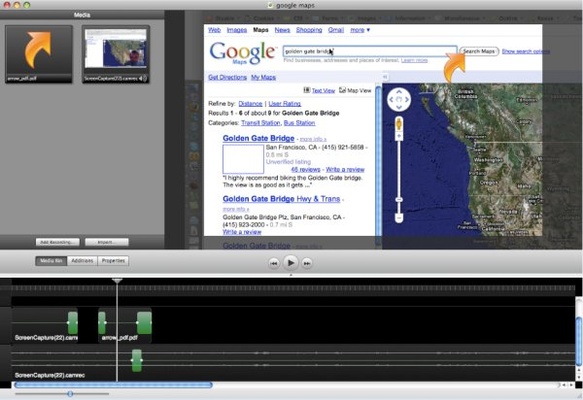Click the map zoom slider handle
The height and width of the screenshot is (400, 583).
399,200
